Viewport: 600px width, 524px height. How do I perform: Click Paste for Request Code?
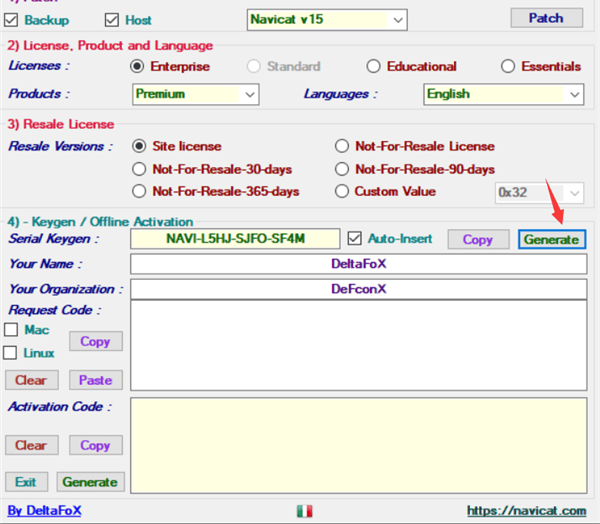pyautogui.click(x=96, y=380)
